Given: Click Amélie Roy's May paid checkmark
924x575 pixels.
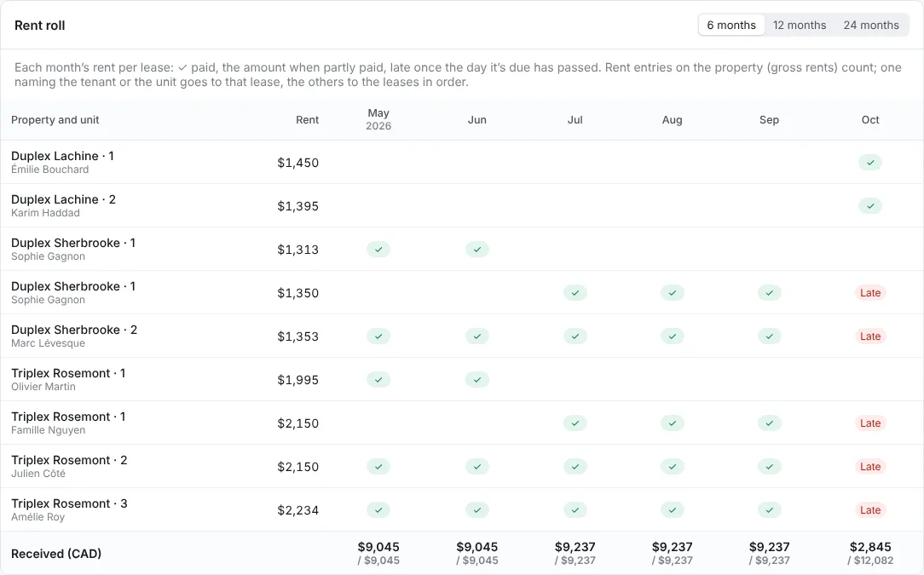Looking at the screenshot, I should (378, 510).
